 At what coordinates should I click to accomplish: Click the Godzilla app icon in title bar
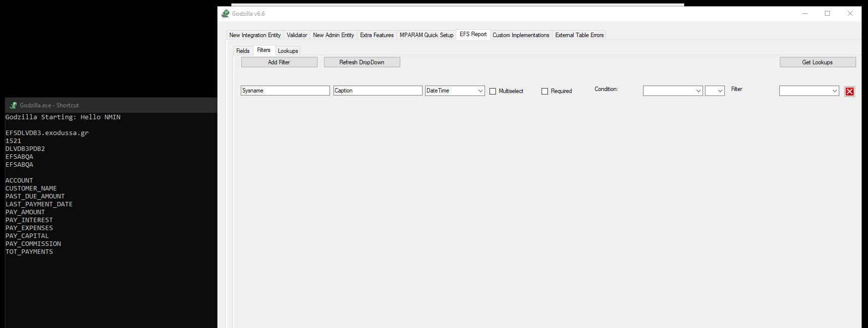click(x=225, y=14)
